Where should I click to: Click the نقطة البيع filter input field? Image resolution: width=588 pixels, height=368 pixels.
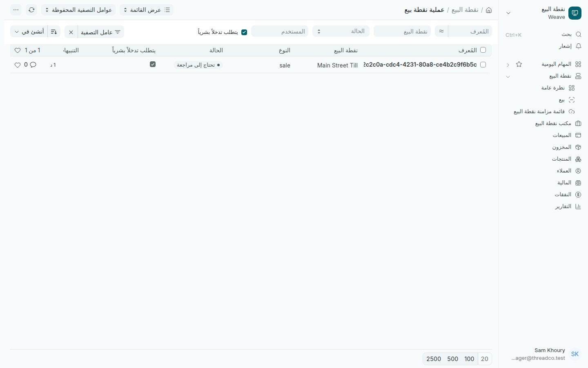[x=402, y=31]
